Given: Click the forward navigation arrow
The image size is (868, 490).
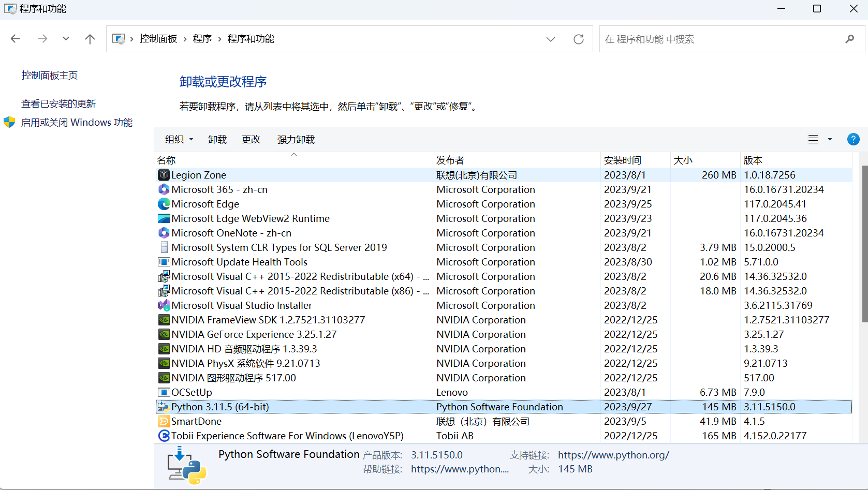Looking at the screenshot, I should click(x=42, y=39).
